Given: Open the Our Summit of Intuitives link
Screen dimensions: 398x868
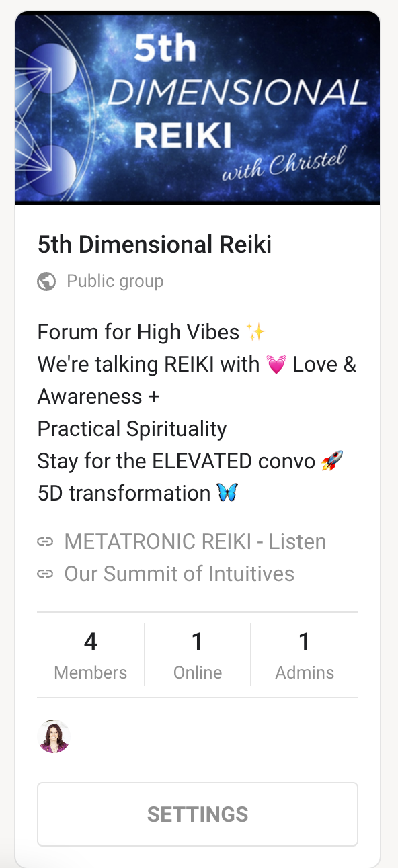Looking at the screenshot, I should 179,574.
